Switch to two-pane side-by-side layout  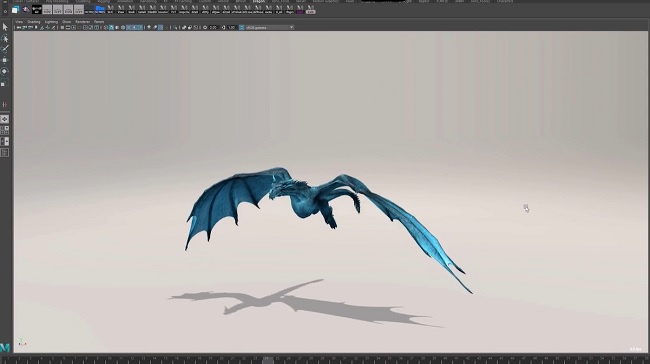coord(5,142)
